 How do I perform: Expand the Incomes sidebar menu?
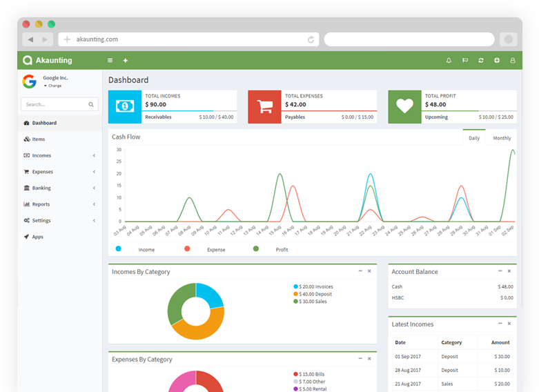[x=60, y=155]
